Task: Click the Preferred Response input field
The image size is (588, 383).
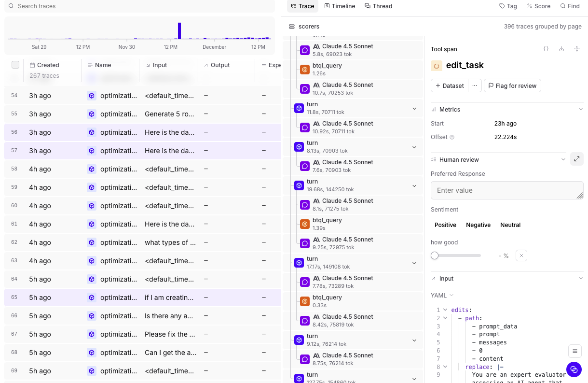Action: click(507, 190)
